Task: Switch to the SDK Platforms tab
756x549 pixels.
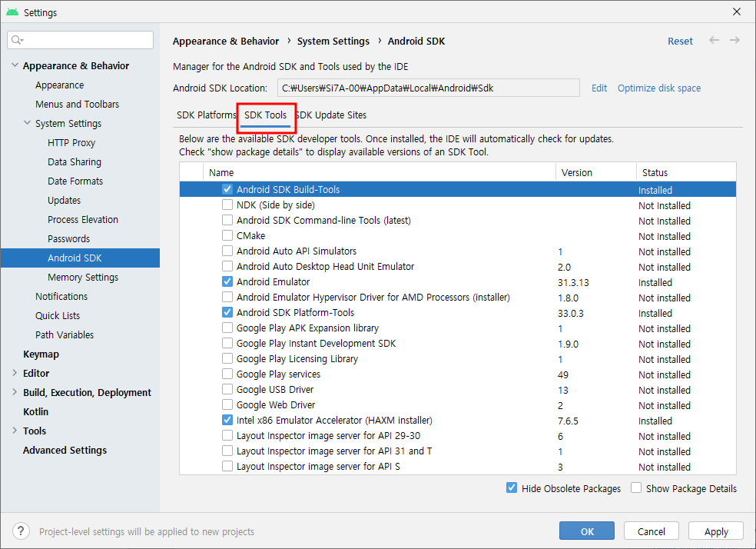Action: pos(207,115)
